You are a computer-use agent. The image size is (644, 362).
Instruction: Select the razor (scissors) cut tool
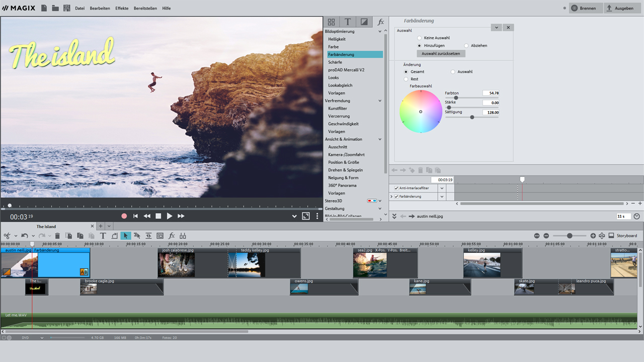point(8,235)
